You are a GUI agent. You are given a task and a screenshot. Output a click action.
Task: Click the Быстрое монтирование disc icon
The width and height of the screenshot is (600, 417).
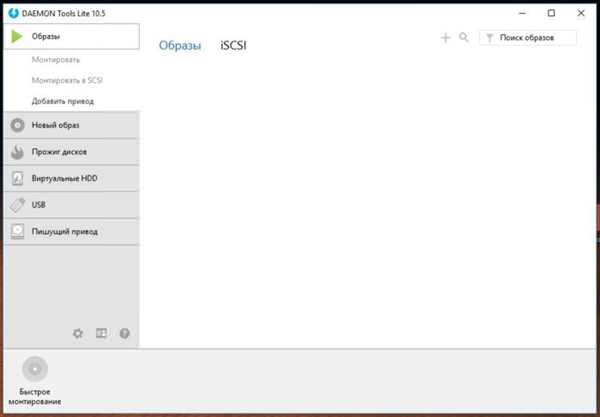pos(35,369)
